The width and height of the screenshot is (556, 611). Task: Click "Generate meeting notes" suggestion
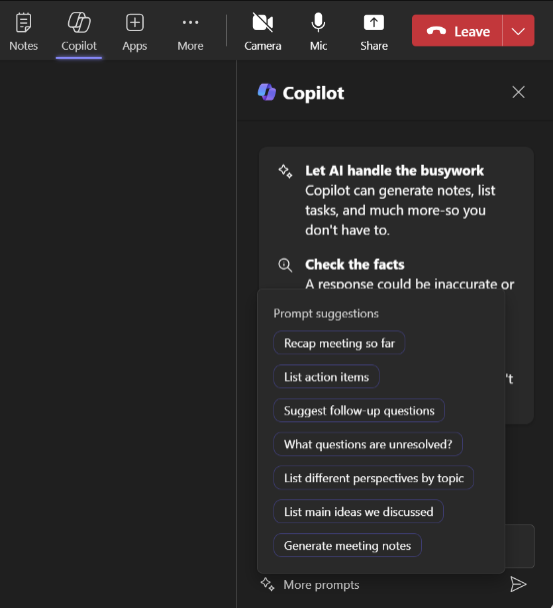(349, 547)
